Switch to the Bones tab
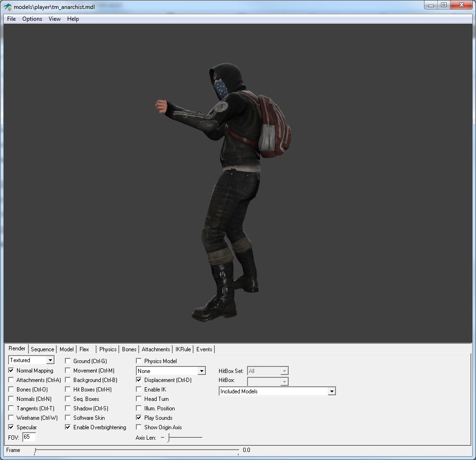Screen dimensions: 476x460 pyautogui.click(x=129, y=349)
